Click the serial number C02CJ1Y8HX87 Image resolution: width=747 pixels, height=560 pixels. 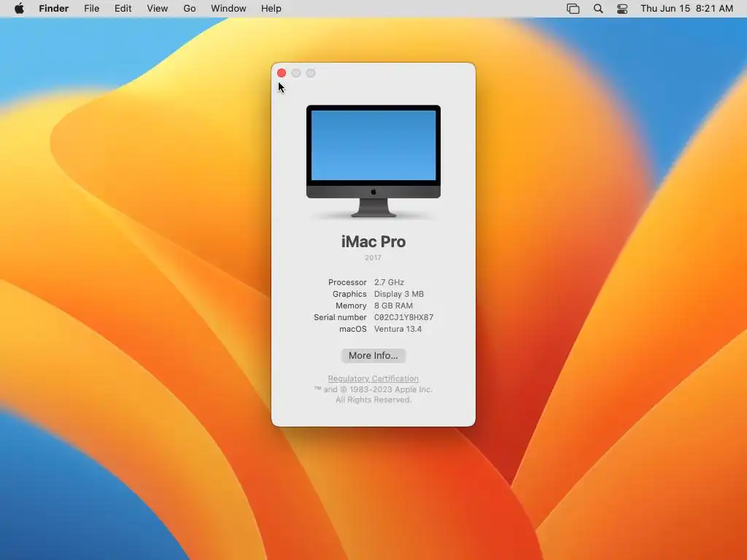(404, 317)
